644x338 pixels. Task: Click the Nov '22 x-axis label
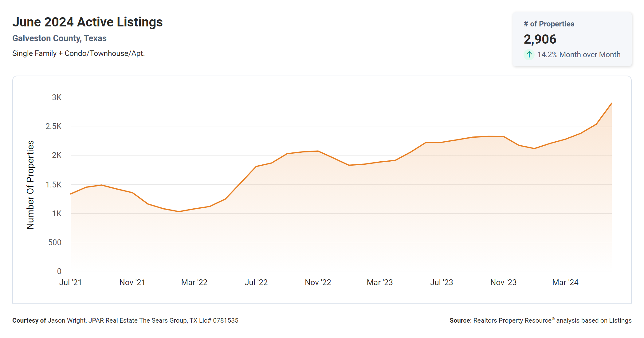(x=318, y=282)
